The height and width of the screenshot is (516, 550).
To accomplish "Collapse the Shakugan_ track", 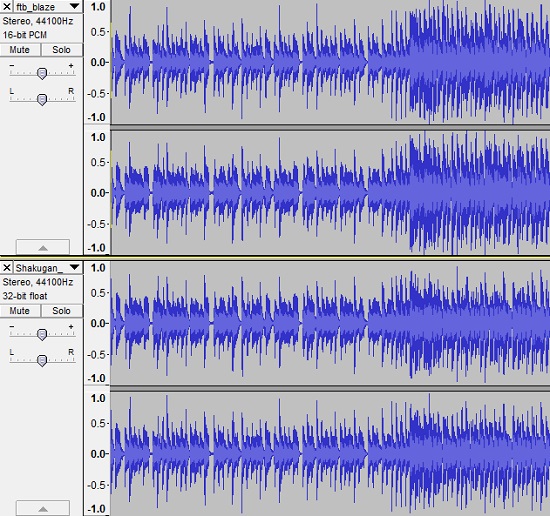I will tap(43, 508).
